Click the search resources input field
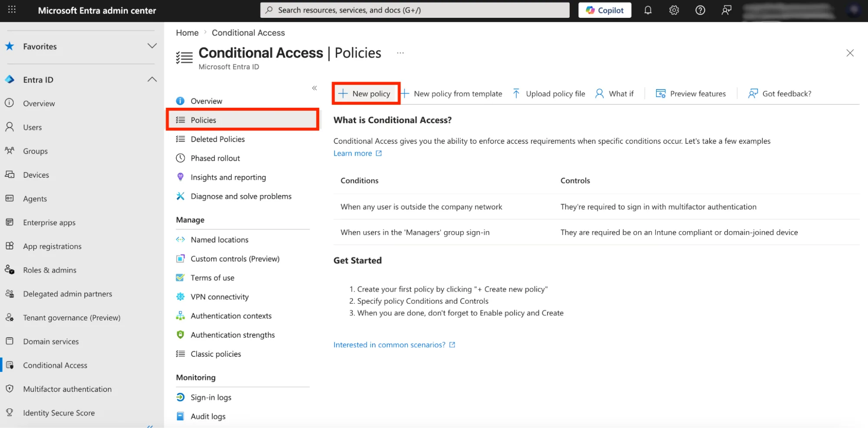The image size is (868, 428). click(415, 10)
